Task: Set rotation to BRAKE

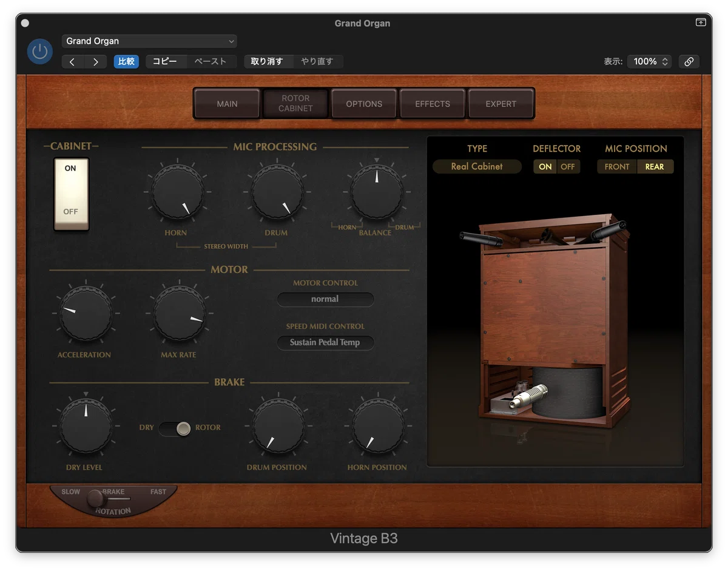Action: click(113, 492)
